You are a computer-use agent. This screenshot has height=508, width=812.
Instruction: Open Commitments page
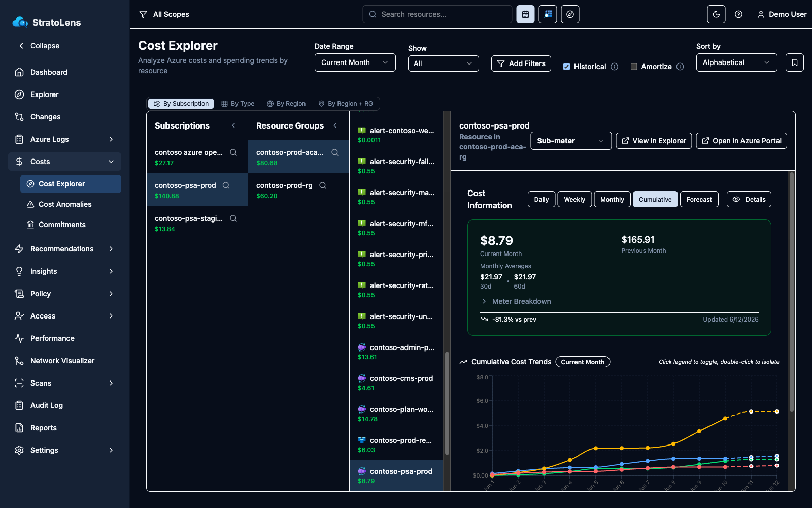pyautogui.click(x=71, y=225)
